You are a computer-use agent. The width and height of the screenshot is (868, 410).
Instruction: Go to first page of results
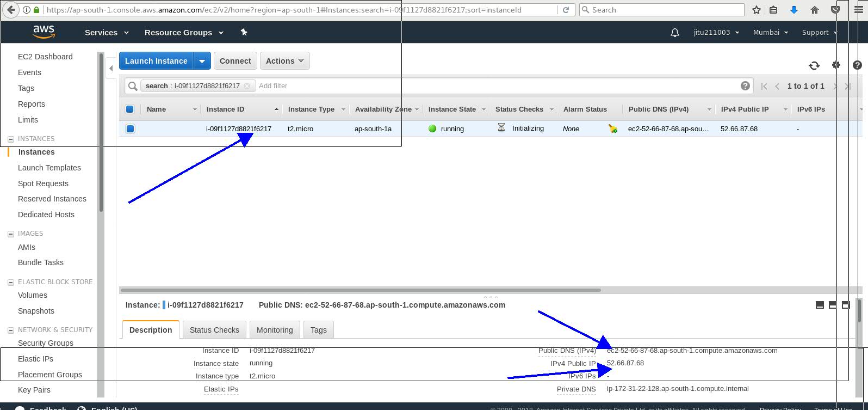click(764, 86)
